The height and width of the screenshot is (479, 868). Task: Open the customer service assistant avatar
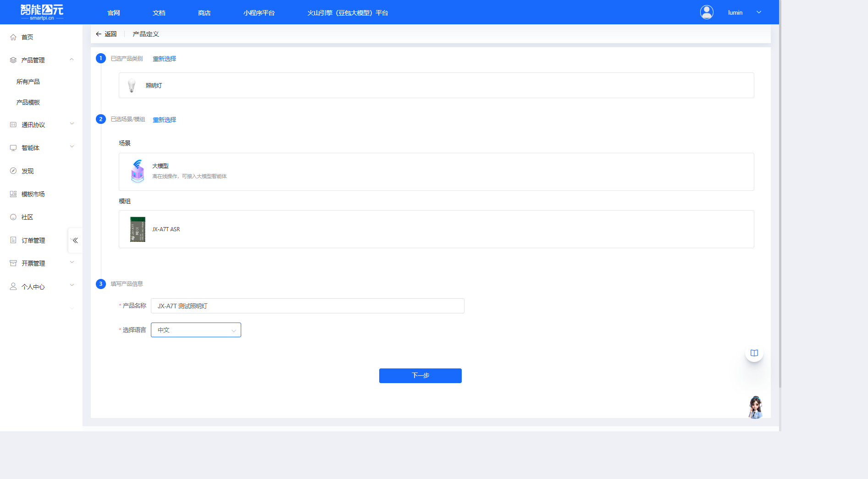(x=755, y=407)
